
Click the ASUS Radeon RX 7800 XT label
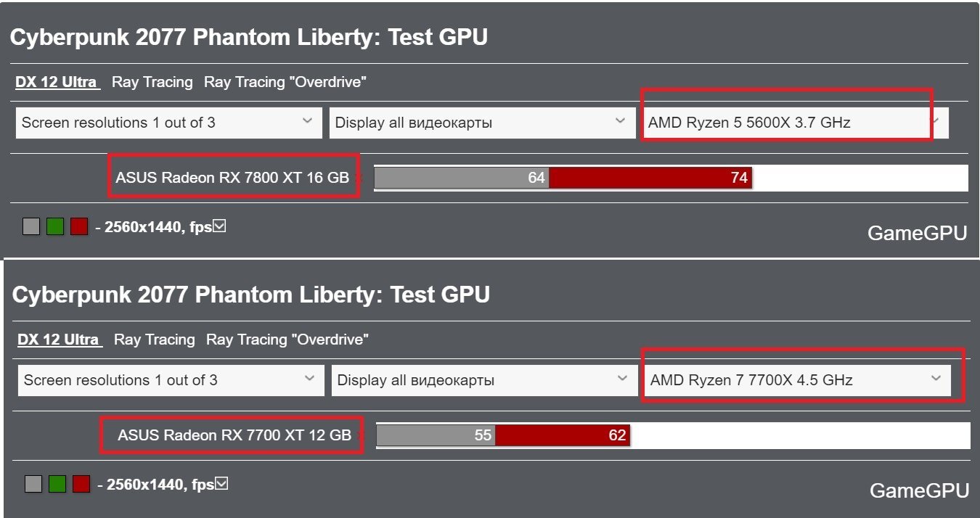pyautogui.click(x=232, y=178)
